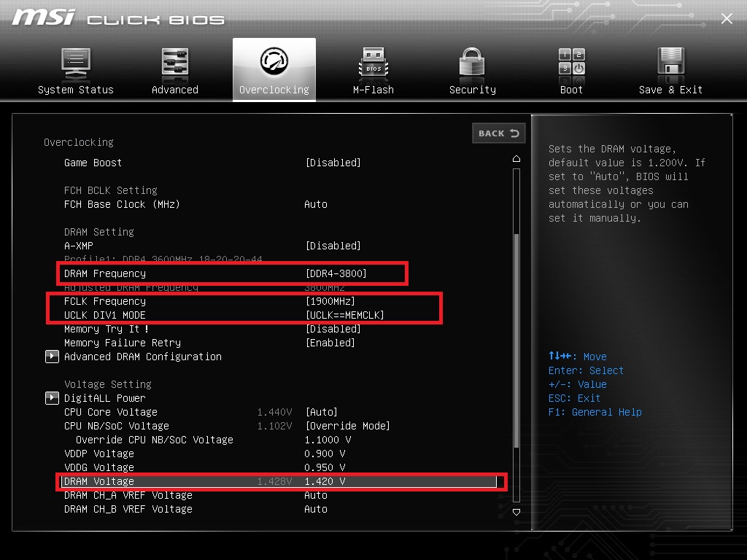Click the scroll up arrow
Image resolution: width=747 pixels, height=560 pixels.
[x=516, y=158]
